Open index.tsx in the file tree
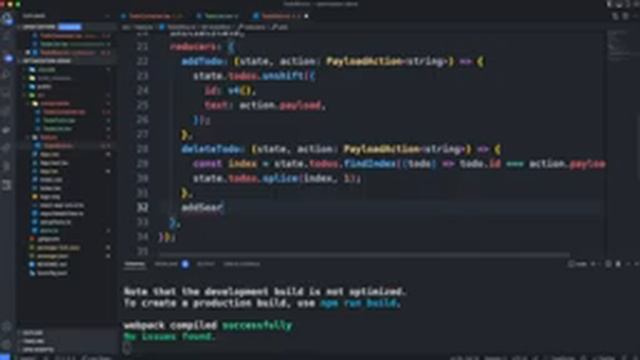640x360 pixels. coord(51,188)
